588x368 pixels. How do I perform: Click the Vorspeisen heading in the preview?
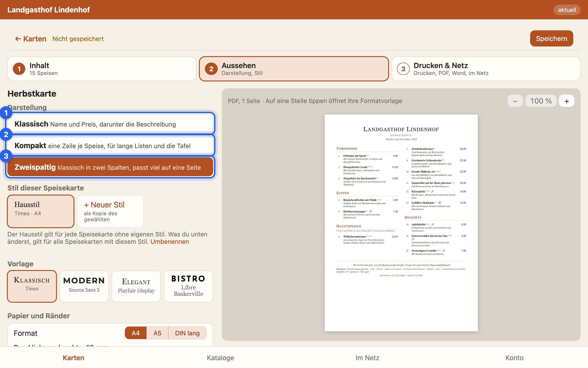(346, 149)
